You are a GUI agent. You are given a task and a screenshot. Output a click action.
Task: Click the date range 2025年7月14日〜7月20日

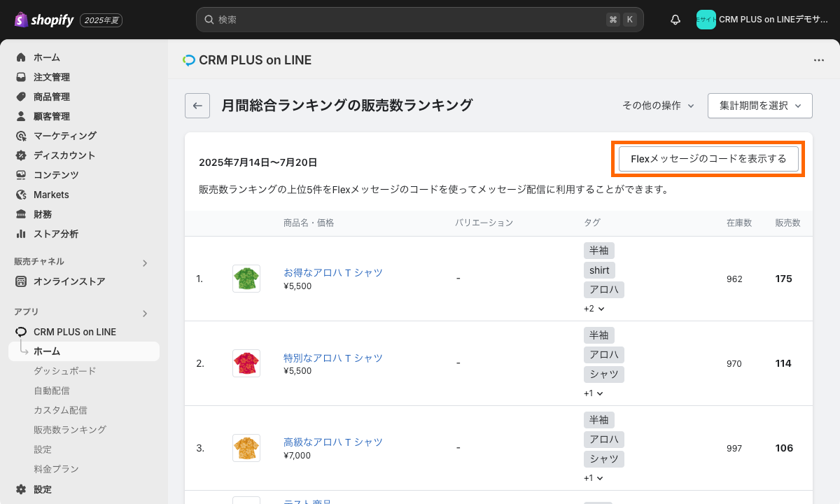tap(258, 162)
